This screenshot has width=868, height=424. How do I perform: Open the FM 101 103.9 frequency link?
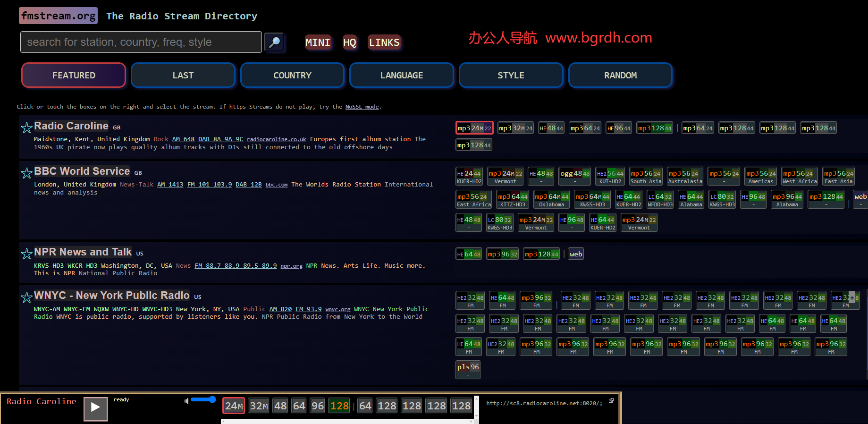[210, 185]
